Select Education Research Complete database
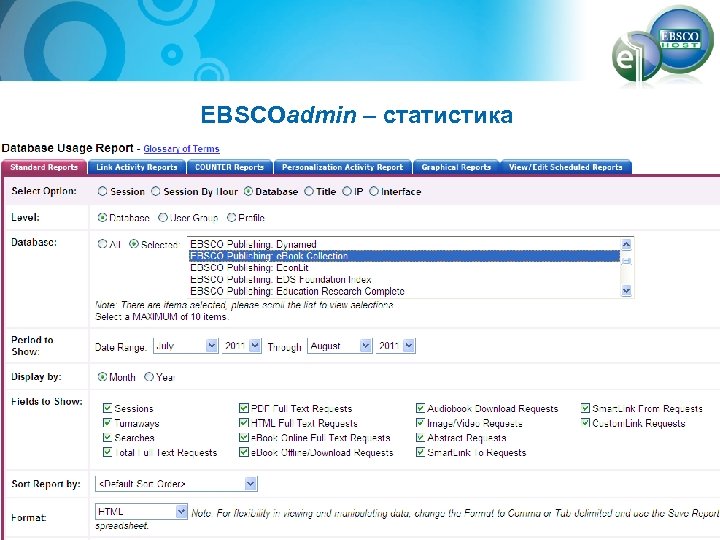Image resolution: width=720 pixels, height=540 pixels. [404, 291]
